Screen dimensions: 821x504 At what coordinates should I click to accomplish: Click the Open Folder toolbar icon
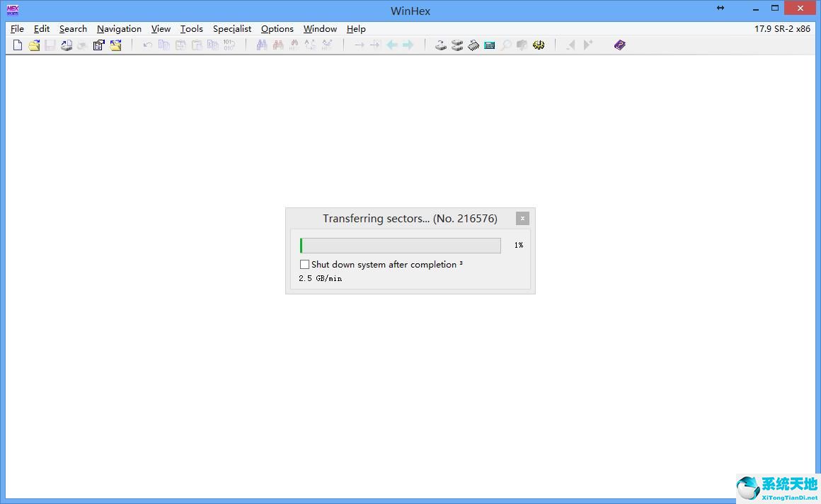(115, 45)
